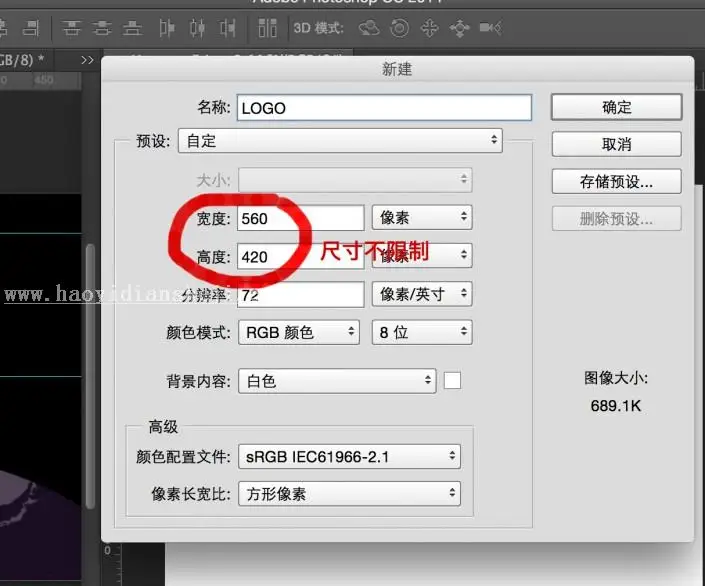The image size is (705, 586).
Task: Select the 3D scale camera mode icon
Action: pyautogui.click(x=491, y=28)
